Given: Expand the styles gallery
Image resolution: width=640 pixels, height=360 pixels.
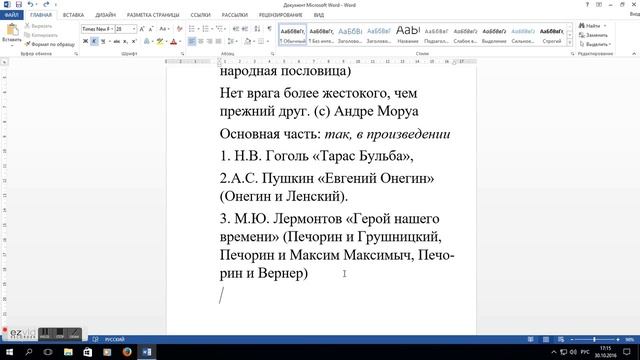Looking at the screenshot, I should click(570, 43).
